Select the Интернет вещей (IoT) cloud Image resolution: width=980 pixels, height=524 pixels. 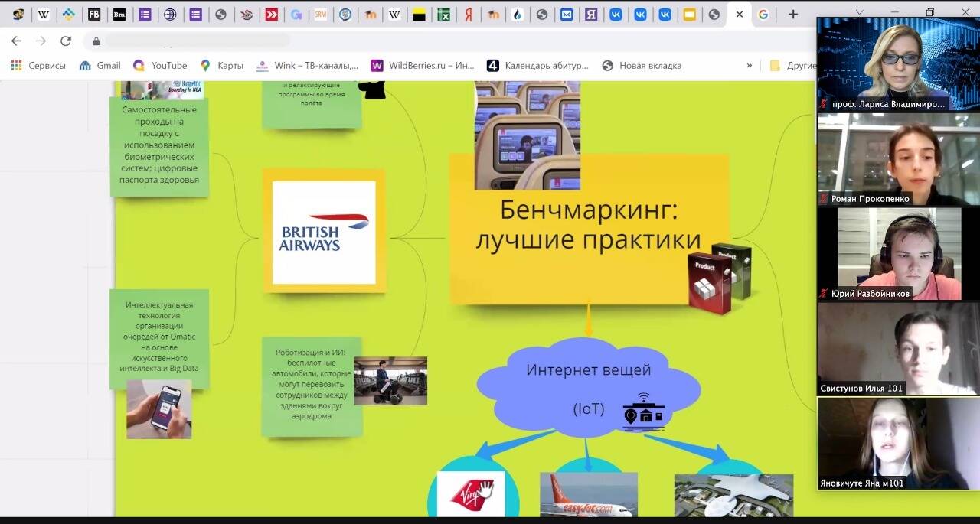(589, 389)
